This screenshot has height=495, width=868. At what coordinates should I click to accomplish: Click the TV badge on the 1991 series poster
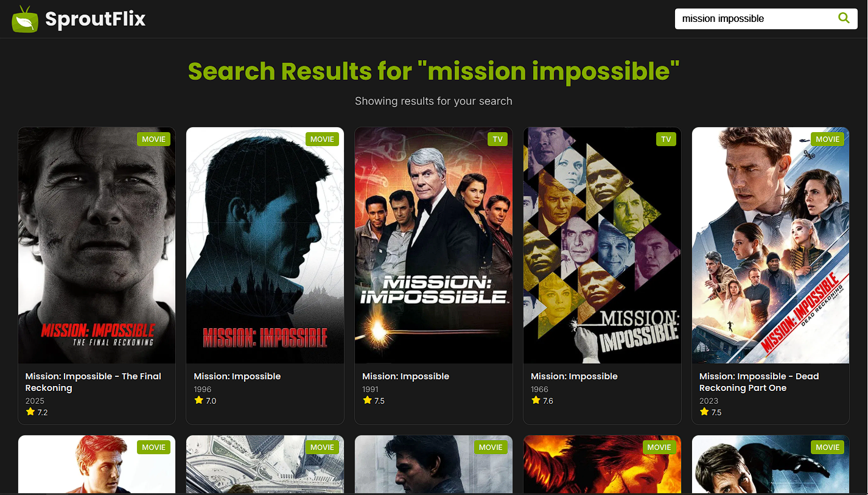coord(497,139)
